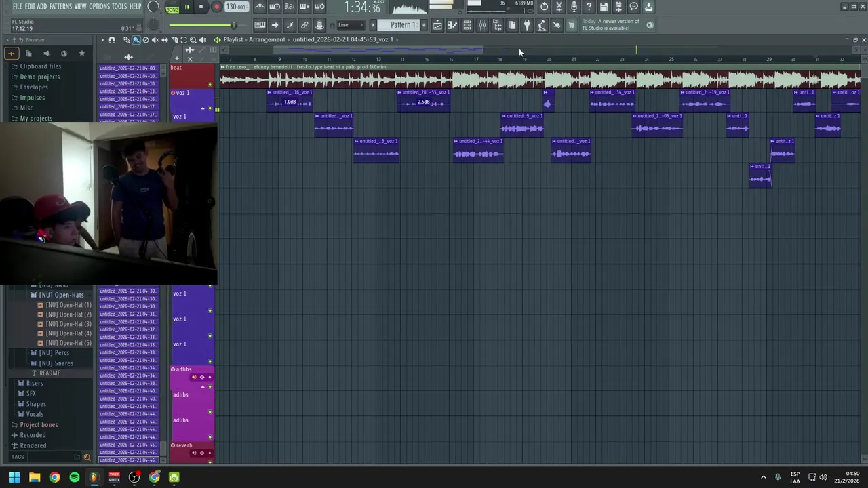Open Spotify from the taskbar

click(x=75, y=477)
